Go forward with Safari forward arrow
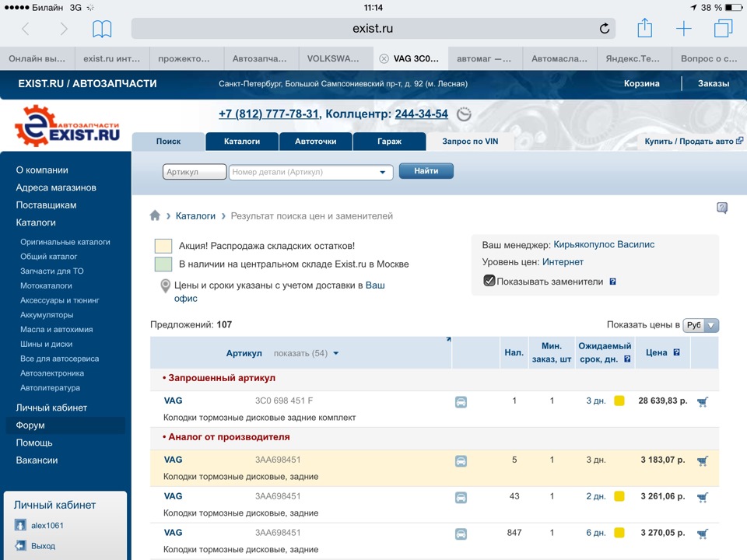Viewport: 747px width, 560px height. [63, 29]
